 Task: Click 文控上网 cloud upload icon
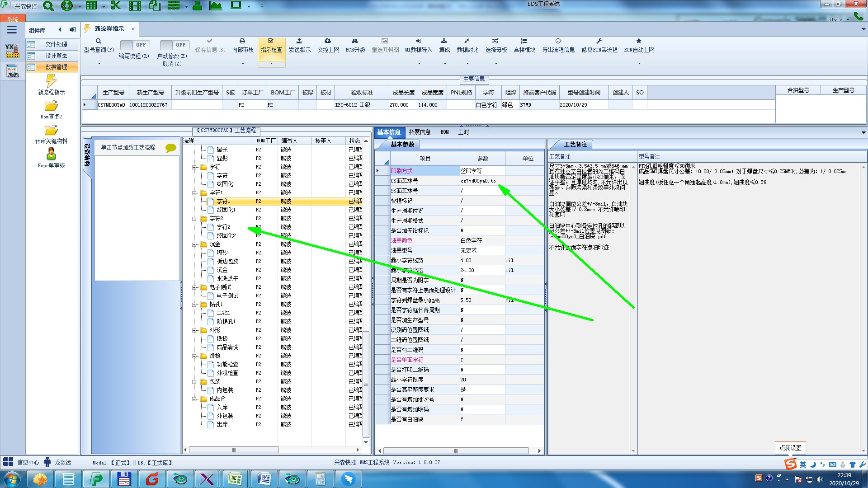[328, 41]
